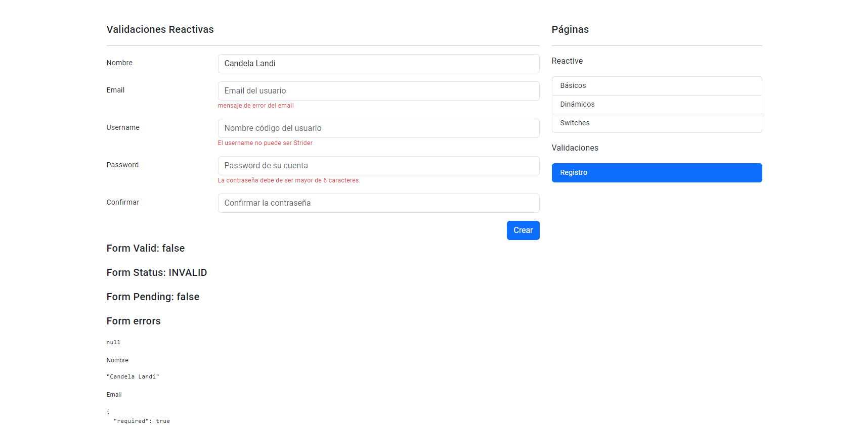Screen dimensions: 868x427
Task: Click the small Email label above the required error
Action: click(114, 395)
